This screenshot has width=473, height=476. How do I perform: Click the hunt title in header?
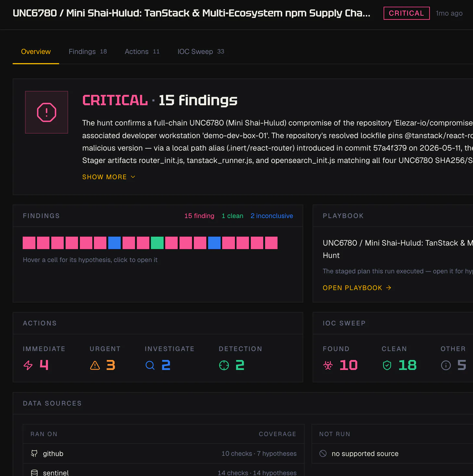point(191,13)
